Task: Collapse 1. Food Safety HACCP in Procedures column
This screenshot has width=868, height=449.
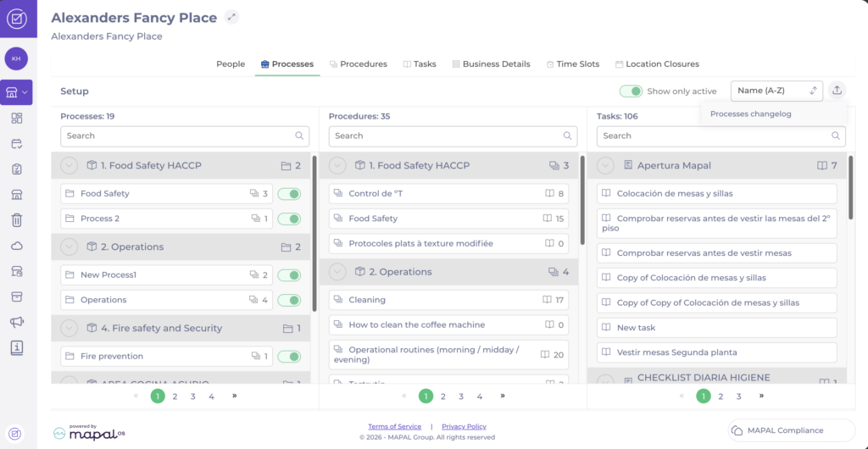Action: tap(337, 165)
